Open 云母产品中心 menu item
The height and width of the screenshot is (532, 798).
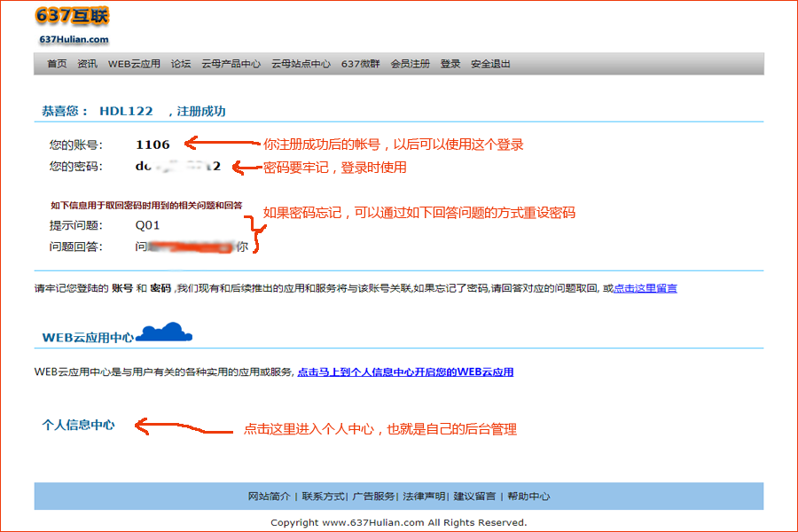[x=231, y=64]
